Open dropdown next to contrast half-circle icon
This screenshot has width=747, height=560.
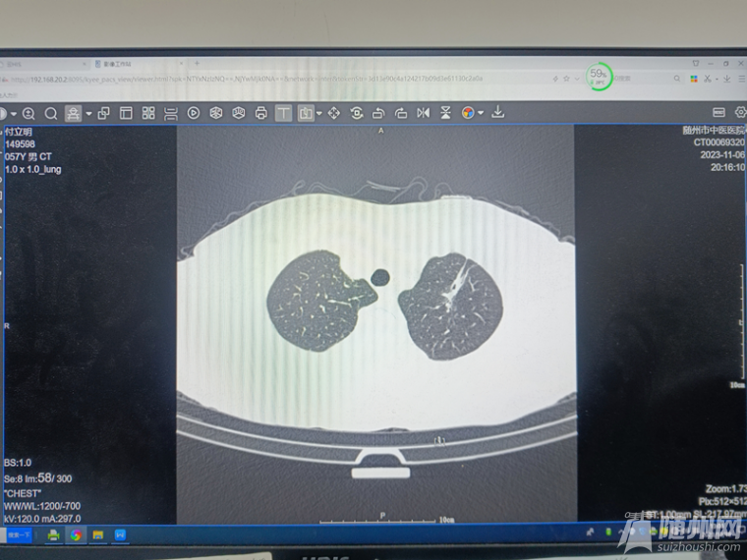pyautogui.click(x=14, y=114)
